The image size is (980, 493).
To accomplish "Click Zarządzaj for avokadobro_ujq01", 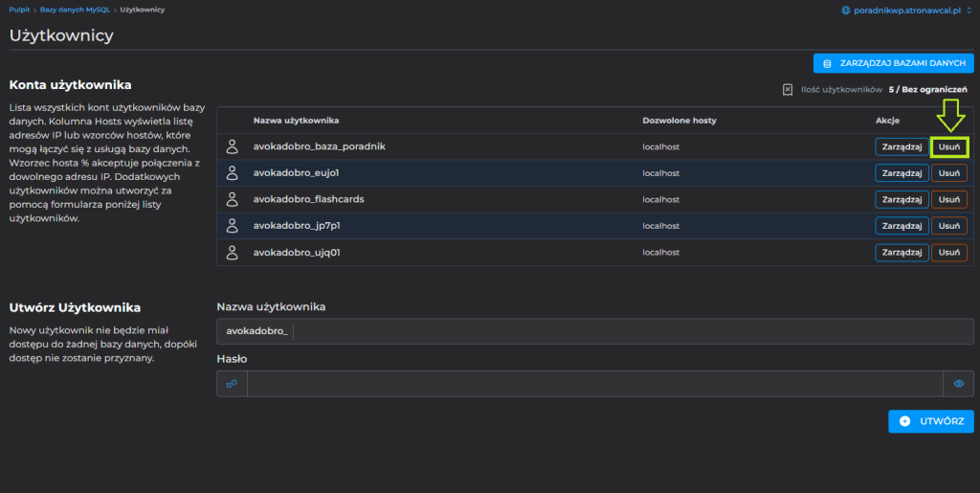I will [x=902, y=253].
